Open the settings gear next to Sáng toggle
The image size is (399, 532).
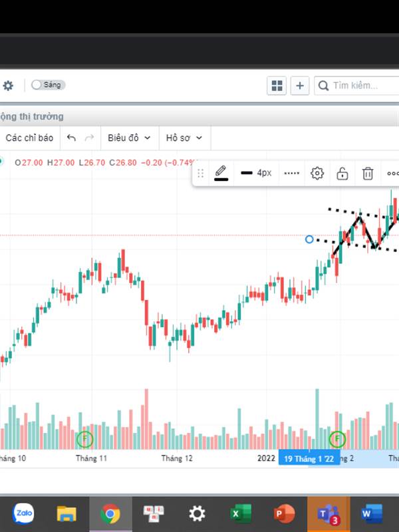tap(8, 86)
